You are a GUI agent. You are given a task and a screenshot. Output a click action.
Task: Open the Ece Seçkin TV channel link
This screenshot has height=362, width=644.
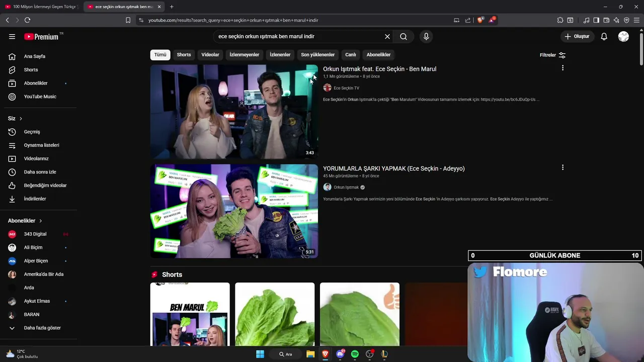click(346, 88)
